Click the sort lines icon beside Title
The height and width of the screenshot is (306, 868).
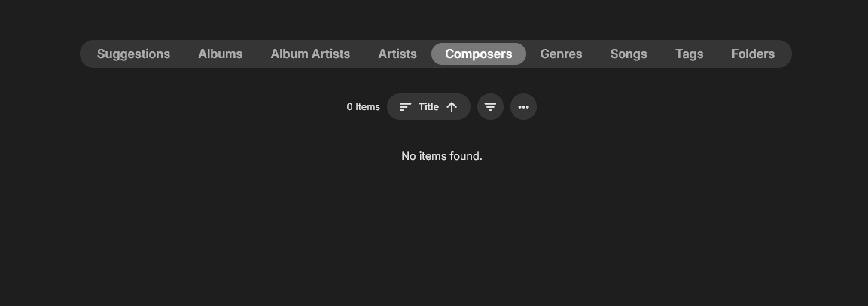tap(405, 107)
